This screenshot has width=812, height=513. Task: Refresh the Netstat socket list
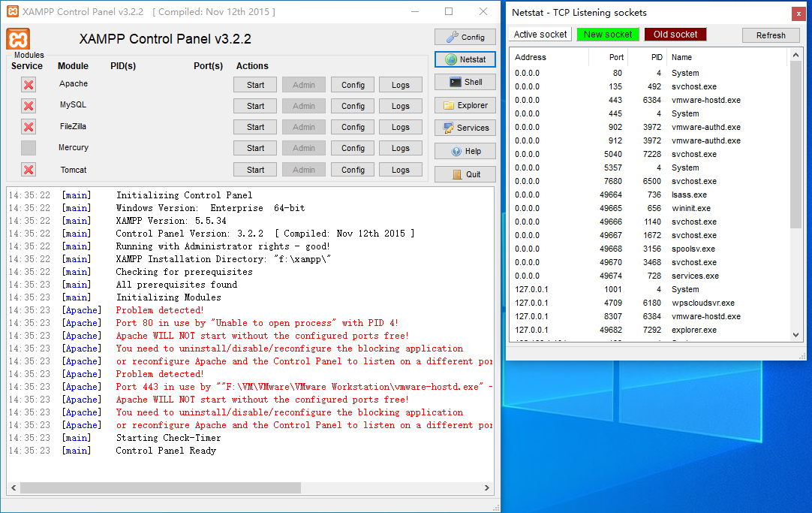[x=771, y=35]
